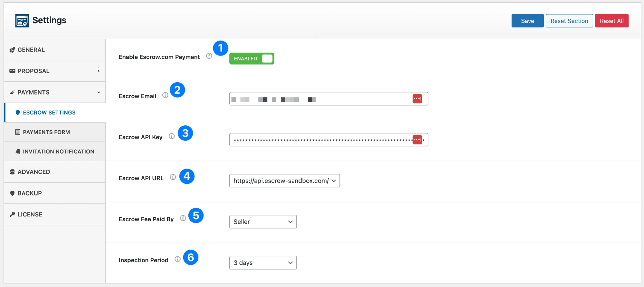Click the General gears icon
The width and height of the screenshot is (644, 287).
[x=12, y=50]
